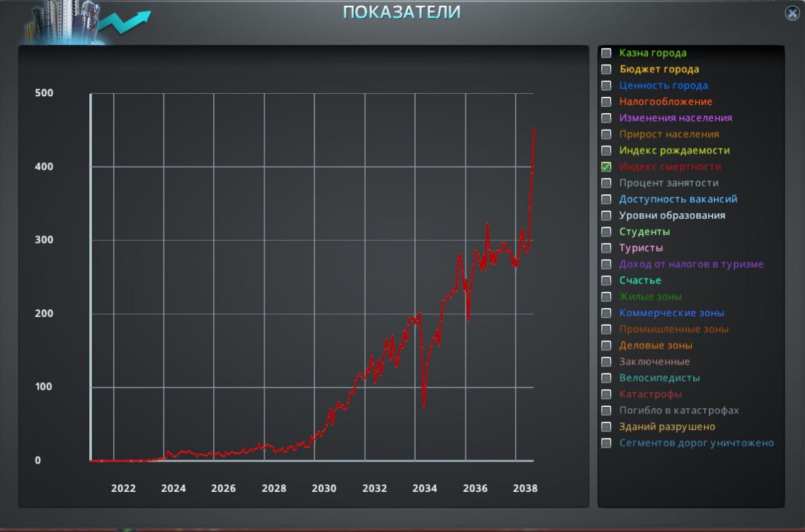
Task: Turn on Индекс рождаемости checkbox
Action: [x=606, y=150]
